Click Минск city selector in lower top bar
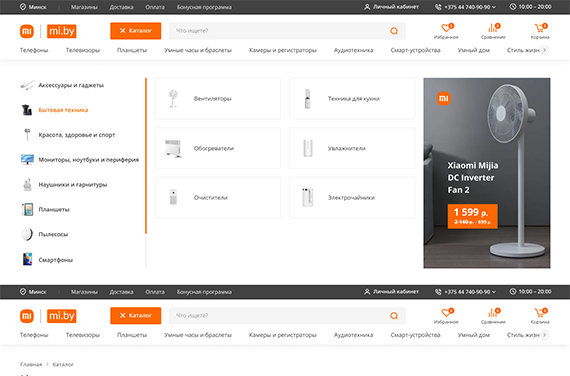Viewport: 570px width, 376px height. 33,292
